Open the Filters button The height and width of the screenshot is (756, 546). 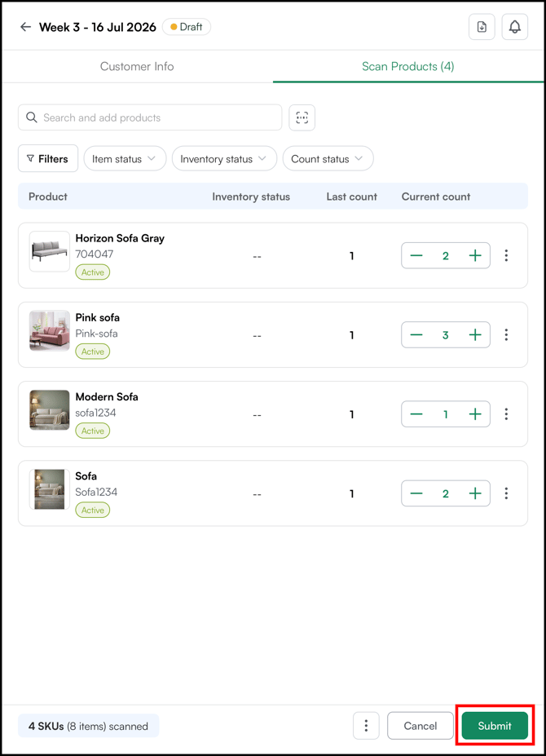coord(48,159)
